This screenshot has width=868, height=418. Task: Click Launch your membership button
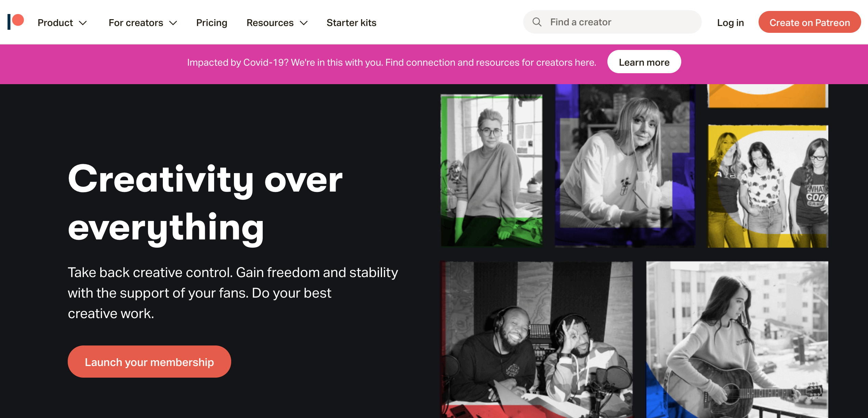coord(149,362)
